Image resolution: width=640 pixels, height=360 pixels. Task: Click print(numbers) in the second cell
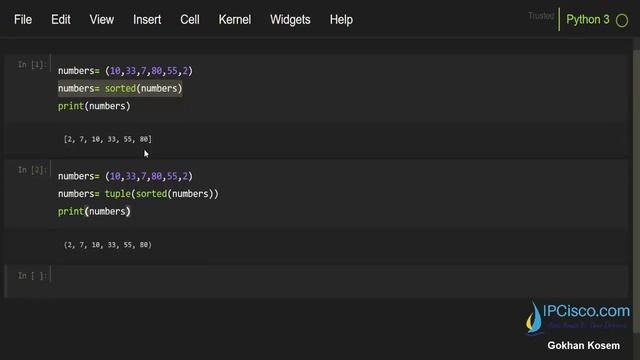pyautogui.click(x=94, y=211)
